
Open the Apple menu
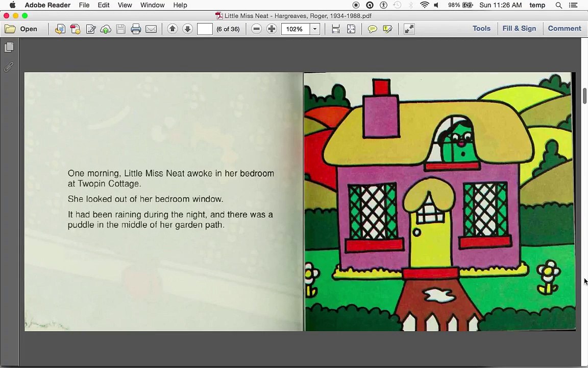(12, 5)
